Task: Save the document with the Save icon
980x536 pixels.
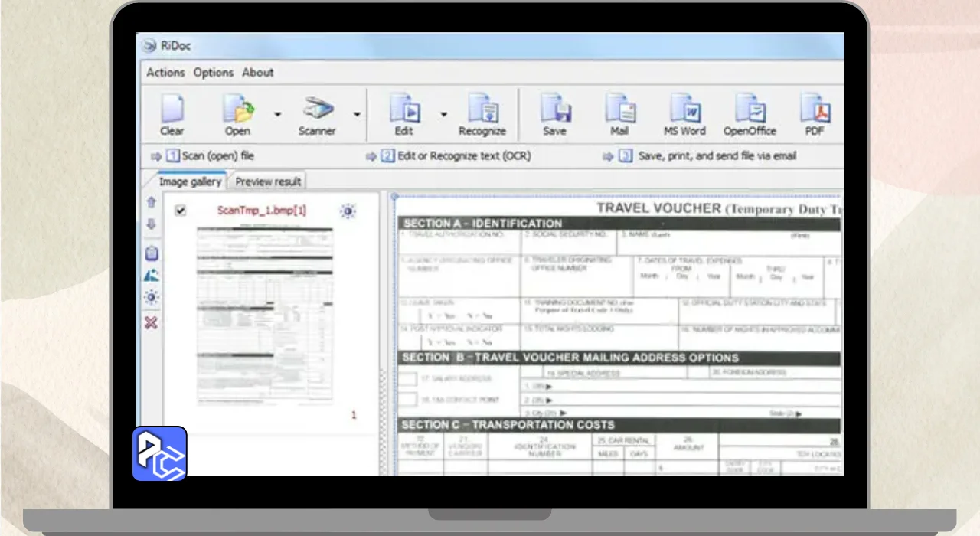Action: point(555,108)
